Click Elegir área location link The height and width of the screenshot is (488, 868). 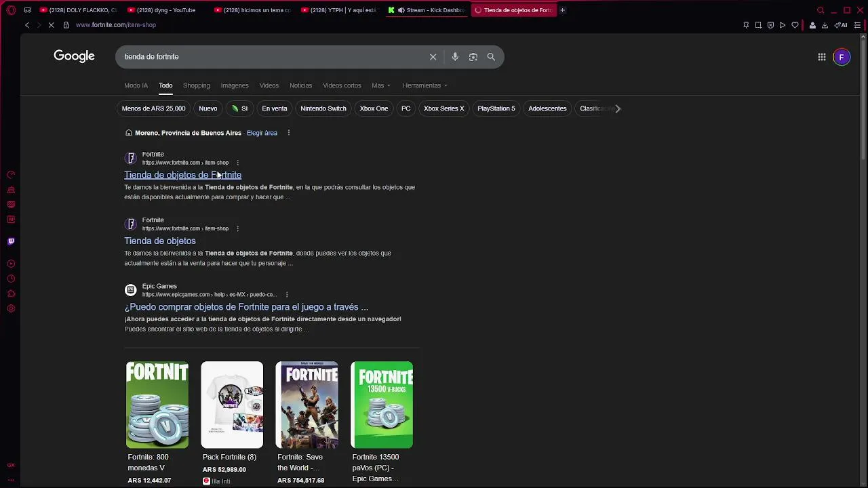click(262, 133)
